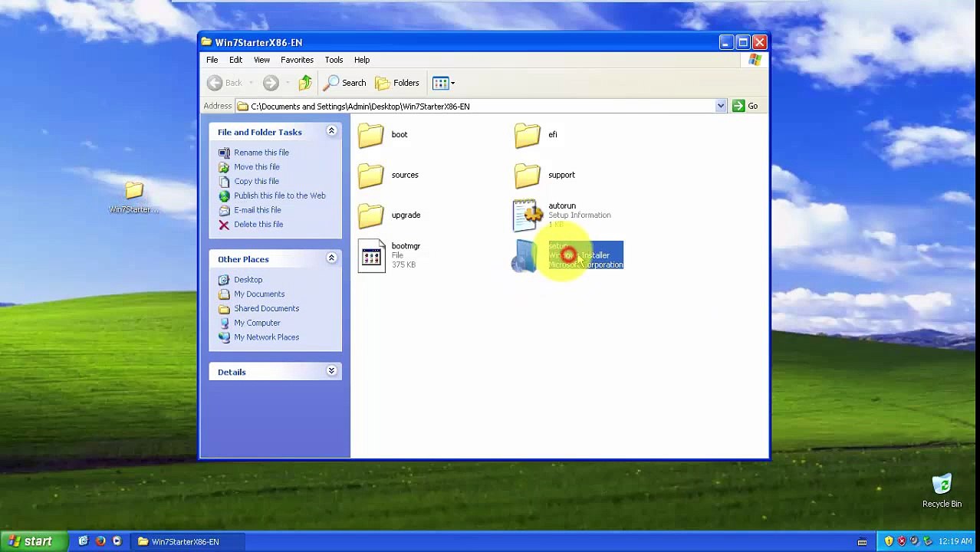Click the yellow security shield tray icon
The image size is (980, 552).
point(889,542)
